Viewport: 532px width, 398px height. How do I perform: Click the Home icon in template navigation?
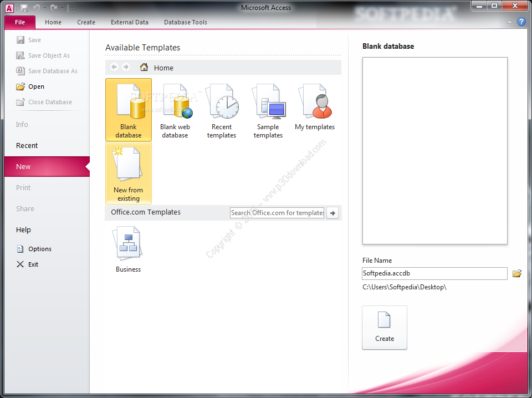point(144,67)
